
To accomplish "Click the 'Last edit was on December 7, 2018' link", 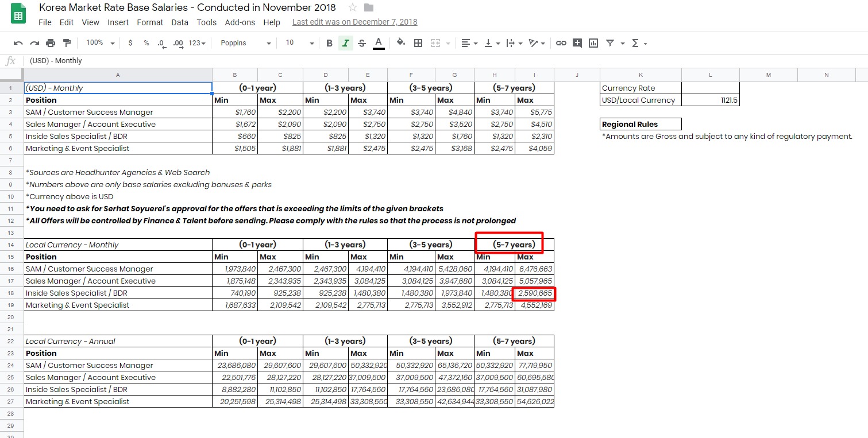I will point(354,22).
